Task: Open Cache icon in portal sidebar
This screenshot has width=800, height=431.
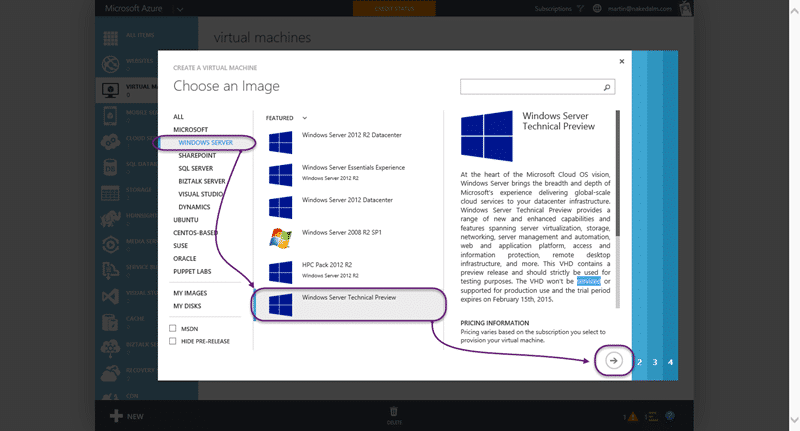Action: coord(110,322)
